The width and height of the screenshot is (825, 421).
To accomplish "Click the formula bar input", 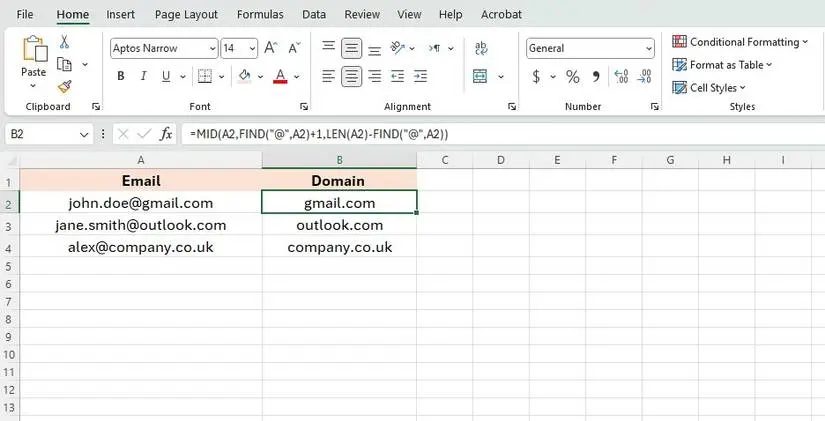I will click(502, 134).
